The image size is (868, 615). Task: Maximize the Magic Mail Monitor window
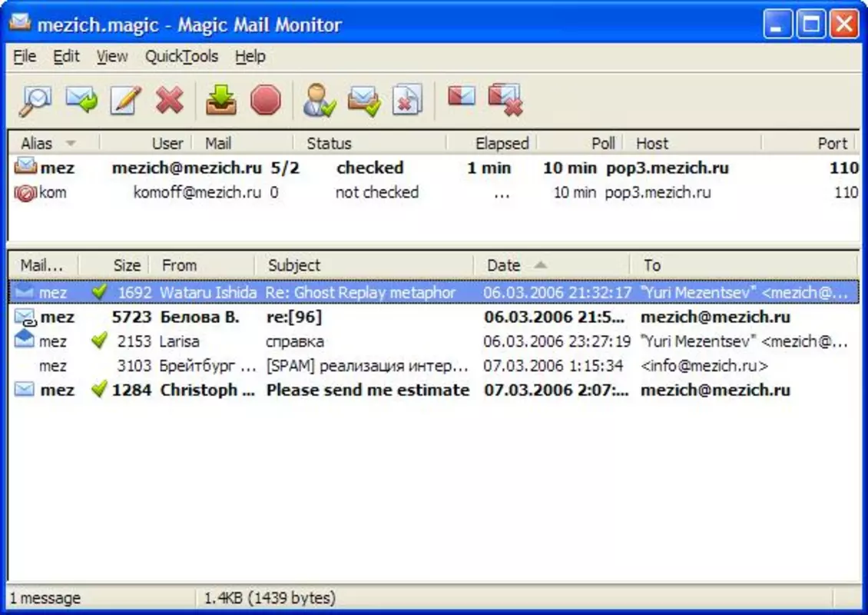pyautogui.click(x=811, y=24)
